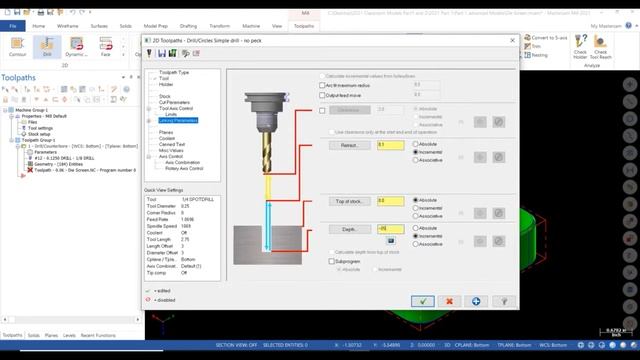The height and width of the screenshot is (360, 640).
Task: Select Incremental radio for Top of stock
Action: point(416,208)
